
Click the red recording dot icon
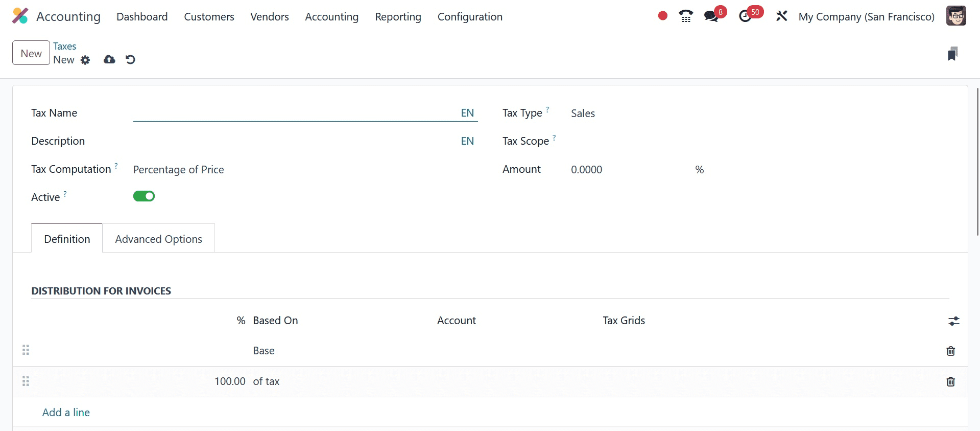click(x=663, y=16)
